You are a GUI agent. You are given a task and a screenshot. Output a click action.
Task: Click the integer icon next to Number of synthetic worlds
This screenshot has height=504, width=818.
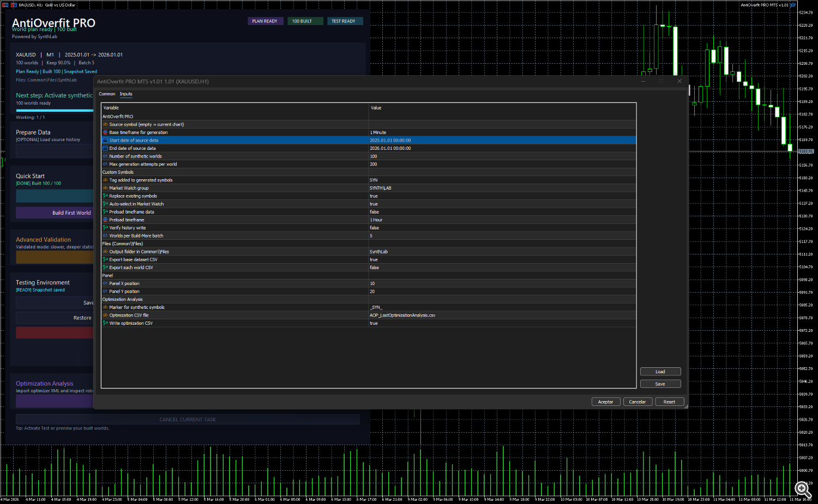point(105,156)
